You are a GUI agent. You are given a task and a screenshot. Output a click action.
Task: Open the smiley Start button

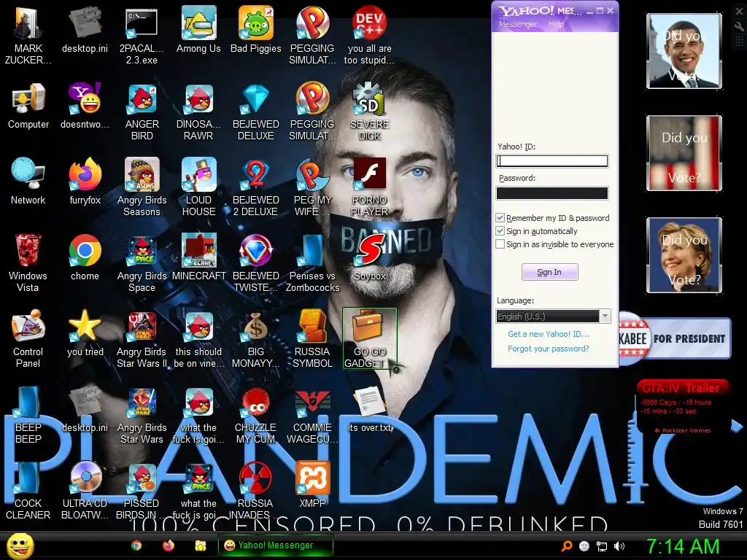[20, 545]
